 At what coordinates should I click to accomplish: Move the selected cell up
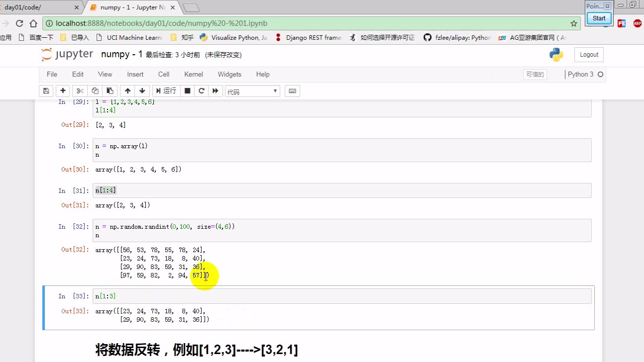tap(128, 91)
